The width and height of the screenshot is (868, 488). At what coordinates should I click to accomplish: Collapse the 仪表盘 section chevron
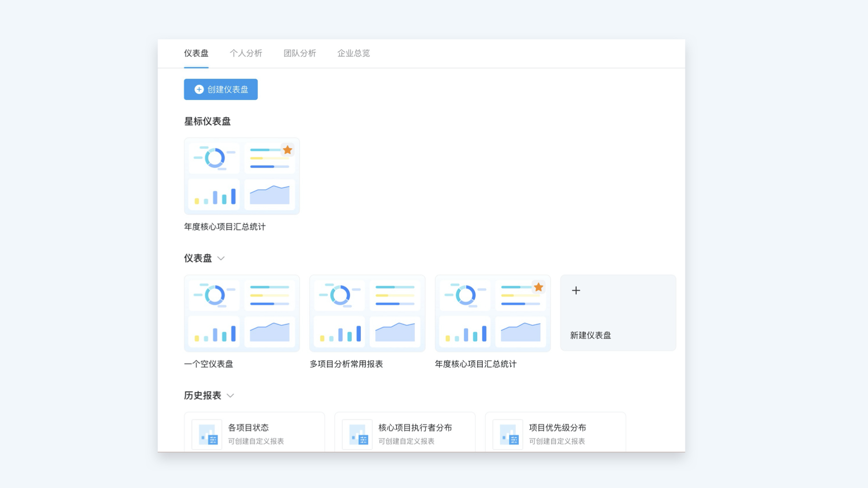221,258
